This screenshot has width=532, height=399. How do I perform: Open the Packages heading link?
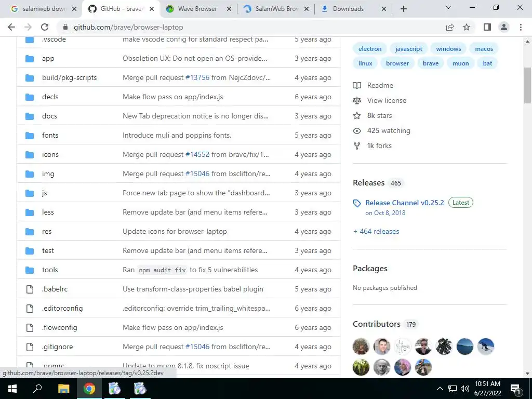tap(370, 269)
